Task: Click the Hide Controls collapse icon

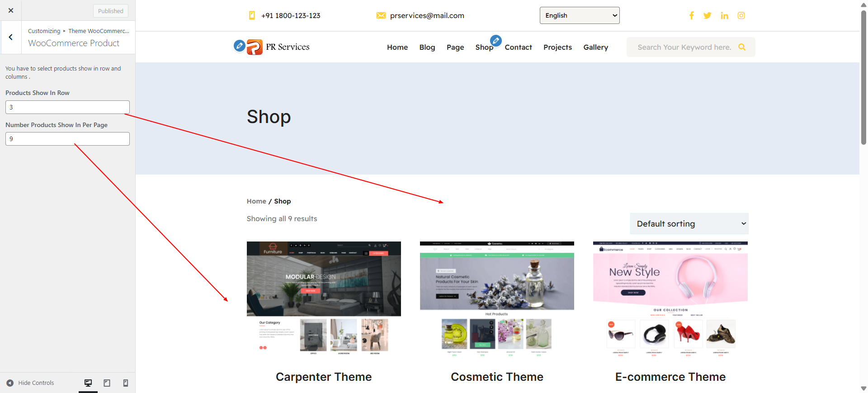Action: tap(10, 383)
